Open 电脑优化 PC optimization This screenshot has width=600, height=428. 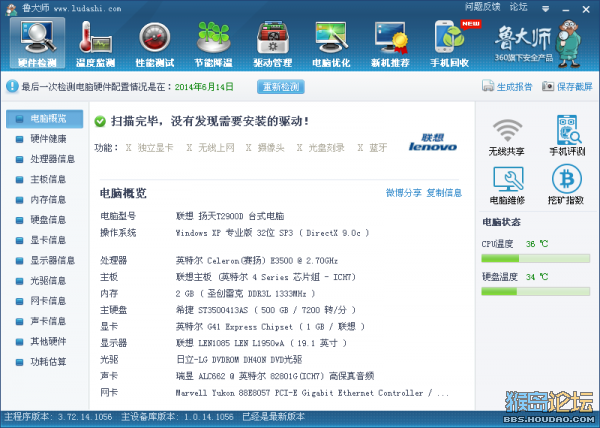click(331, 43)
